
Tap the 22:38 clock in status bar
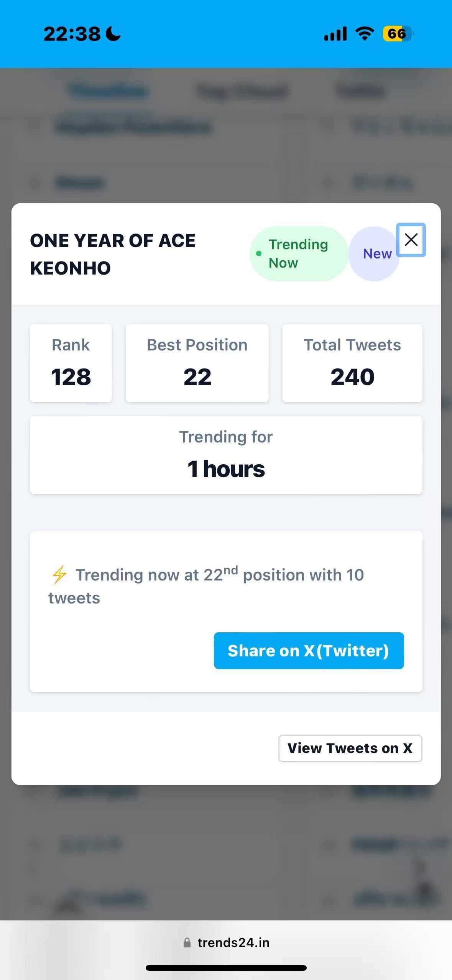coord(72,34)
